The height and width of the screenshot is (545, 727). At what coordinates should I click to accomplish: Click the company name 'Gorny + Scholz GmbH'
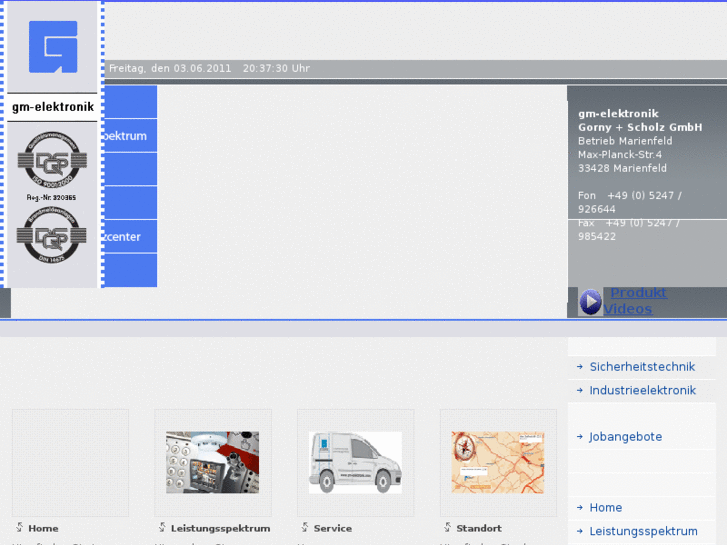[640, 128]
